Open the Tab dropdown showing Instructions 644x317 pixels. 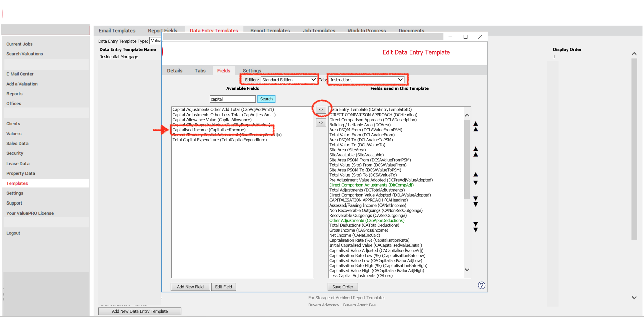(366, 80)
